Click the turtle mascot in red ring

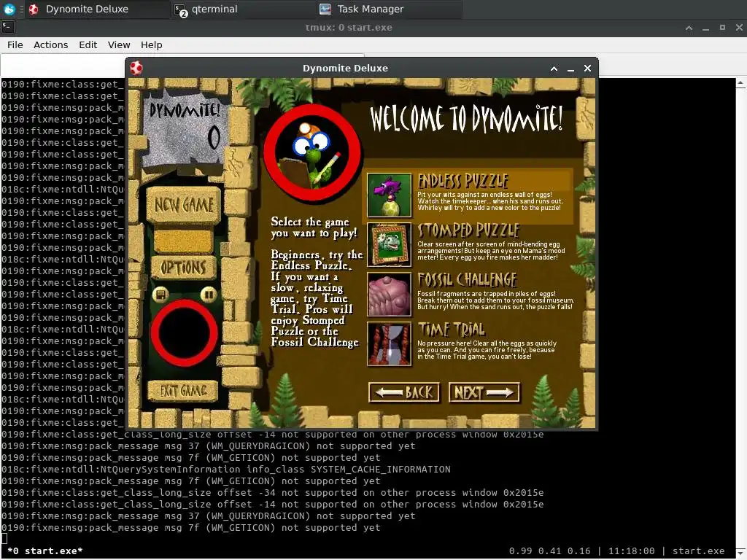point(312,153)
